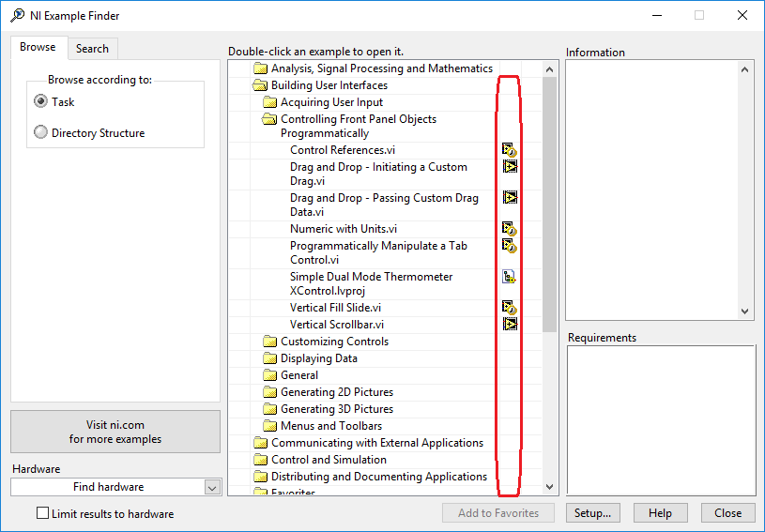
Task: Select the Generating 3D Pictures folder row
Action: [337, 409]
